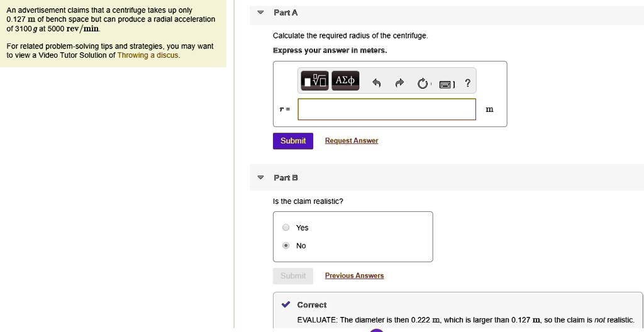This screenshot has height=332, width=644.
Task: Open the math templates square root button
Action: click(315, 80)
